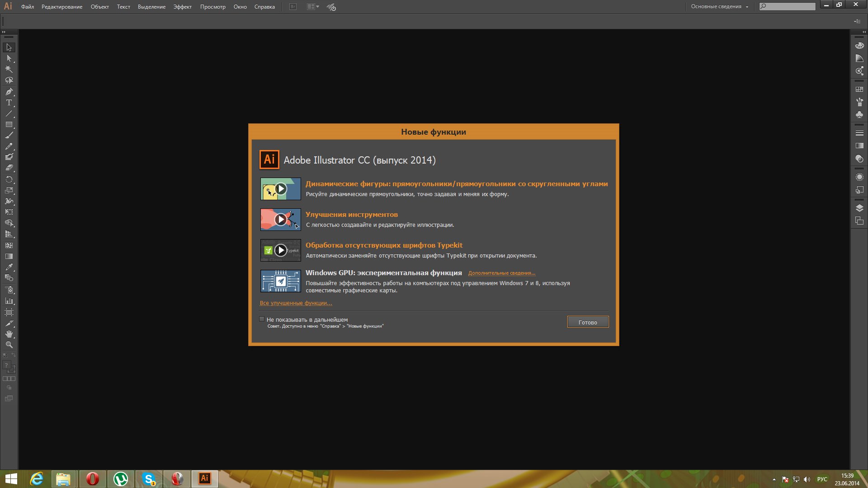Image resolution: width=868 pixels, height=488 pixels.
Task: Select the Eyedropper tool
Action: tap(9, 267)
